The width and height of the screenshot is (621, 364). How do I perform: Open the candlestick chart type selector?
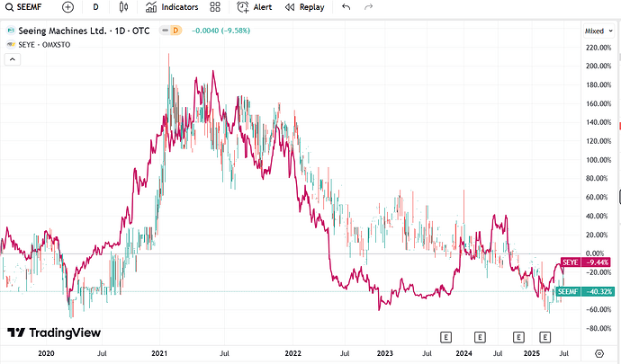point(123,7)
